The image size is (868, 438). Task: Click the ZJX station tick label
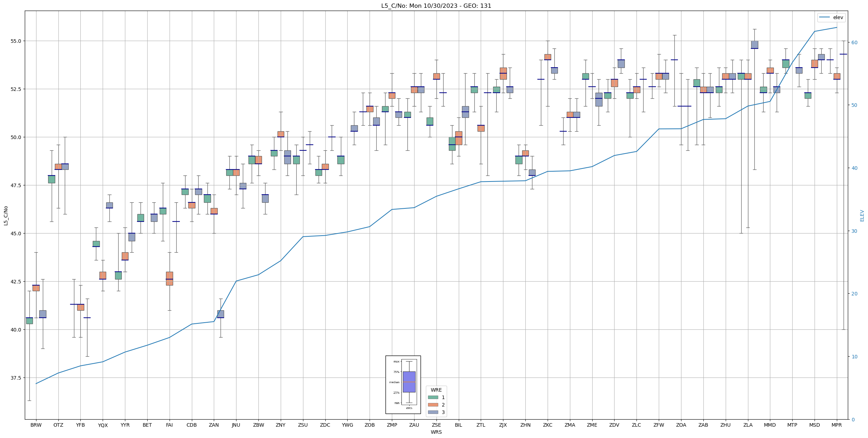tap(503, 425)
